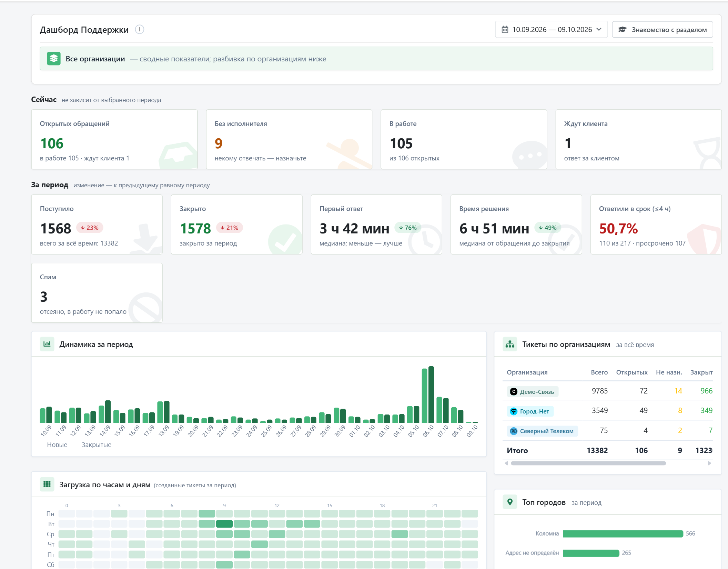Click the Ждут клиента card value 1
The image size is (728, 569).
[568, 143]
